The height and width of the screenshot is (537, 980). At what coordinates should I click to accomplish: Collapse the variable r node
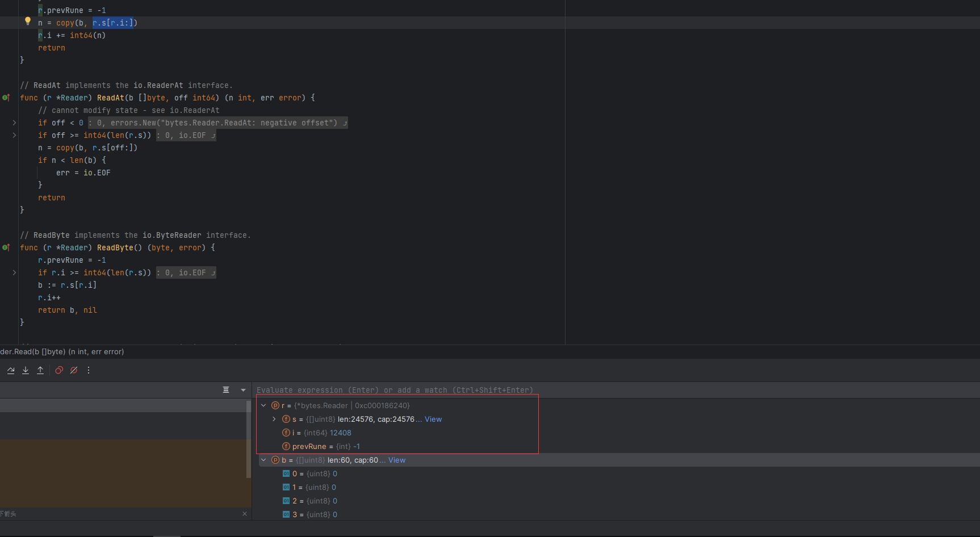tap(263, 405)
